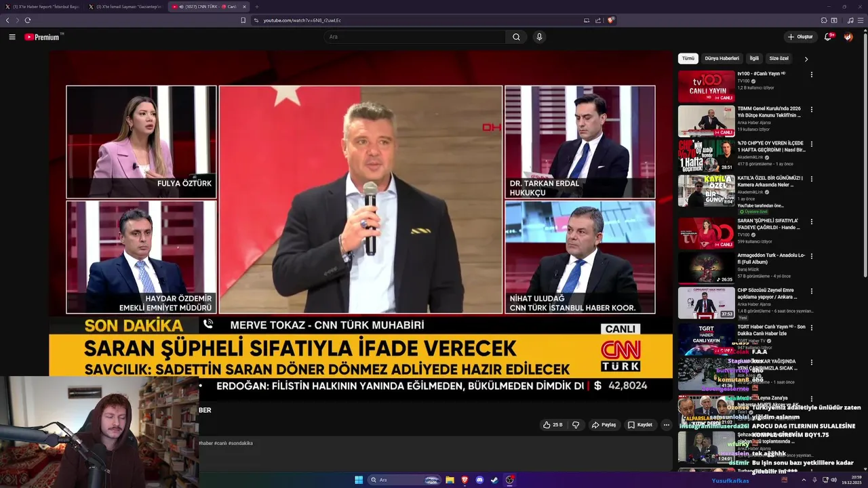The image size is (868, 488).
Task: Click the taskbar Ara search box
Action: 406,480
